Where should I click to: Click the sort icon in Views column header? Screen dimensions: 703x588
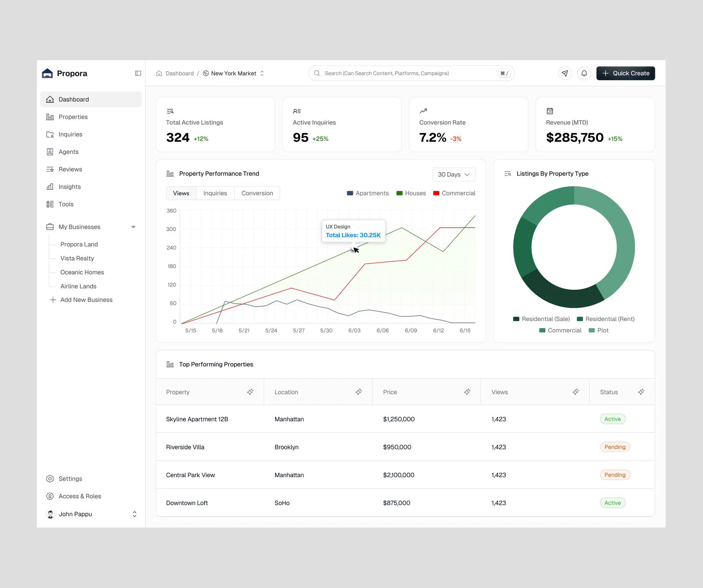pyautogui.click(x=576, y=392)
